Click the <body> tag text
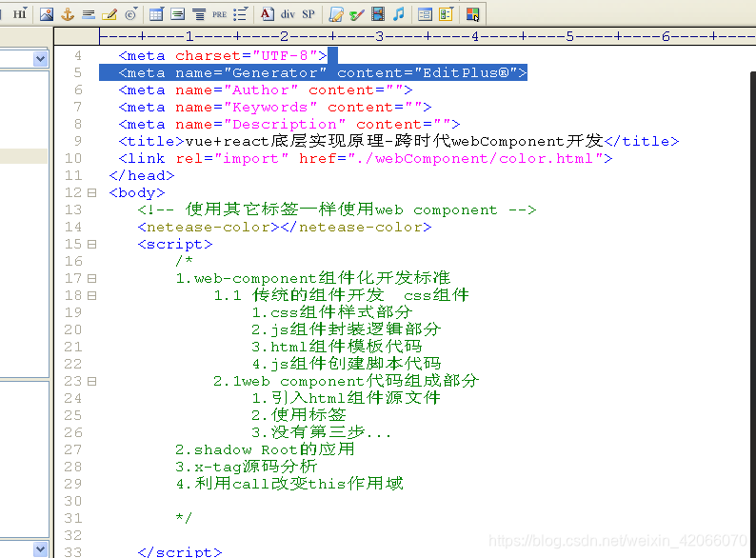The width and height of the screenshot is (756, 558). click(137, 193)
